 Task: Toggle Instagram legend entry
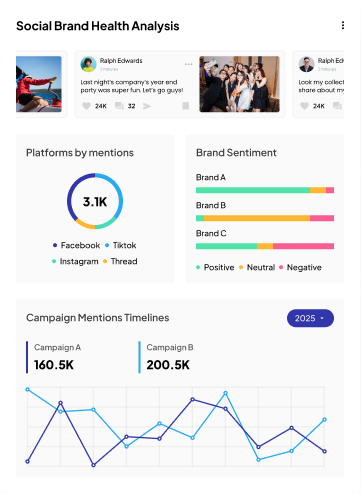[75, 261]
